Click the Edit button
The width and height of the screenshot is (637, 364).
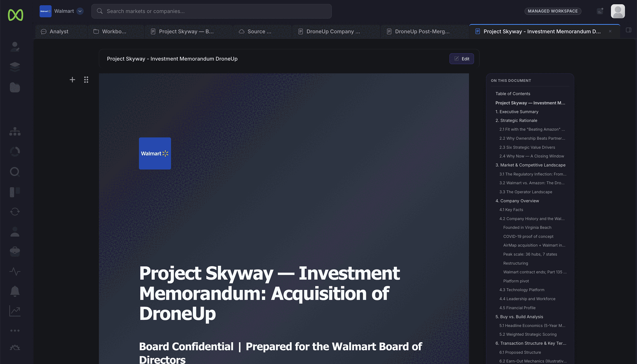(461, 59)
